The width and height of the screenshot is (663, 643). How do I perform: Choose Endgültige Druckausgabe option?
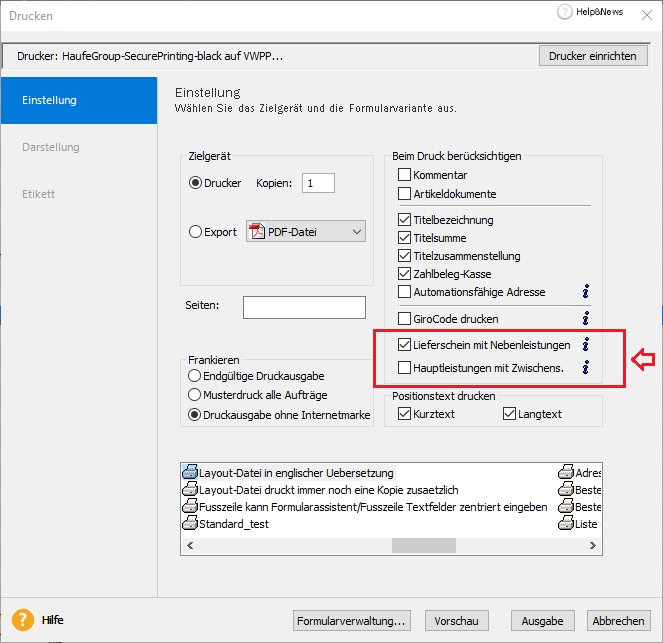[x=194, y=375]
